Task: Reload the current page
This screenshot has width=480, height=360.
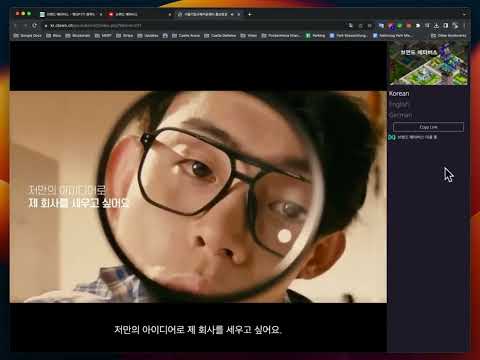Action: click(35, 25)
